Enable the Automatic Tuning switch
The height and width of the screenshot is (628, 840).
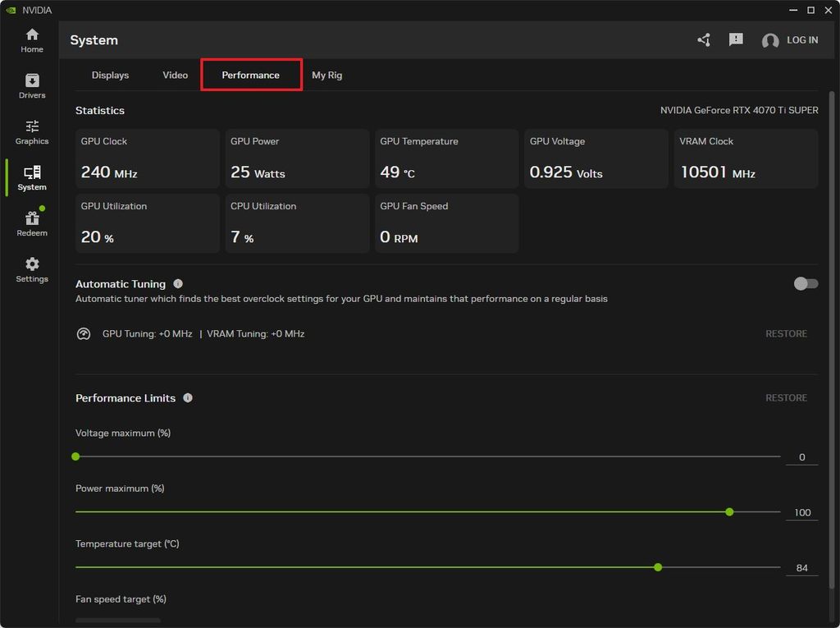[x=805, y=283]
